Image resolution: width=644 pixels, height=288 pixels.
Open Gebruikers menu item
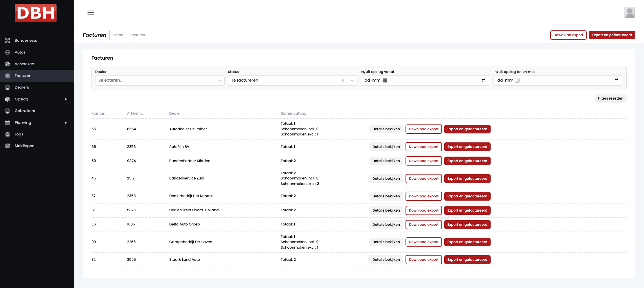pos(25,111)
